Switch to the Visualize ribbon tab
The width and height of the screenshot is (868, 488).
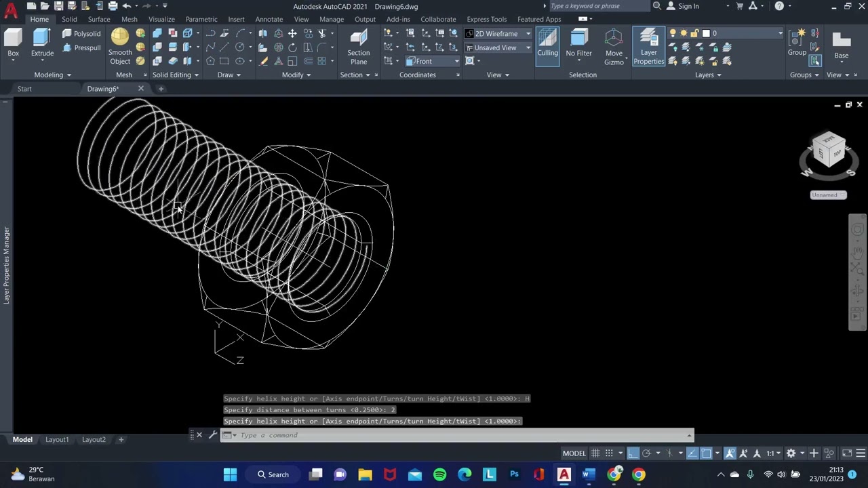161,19
